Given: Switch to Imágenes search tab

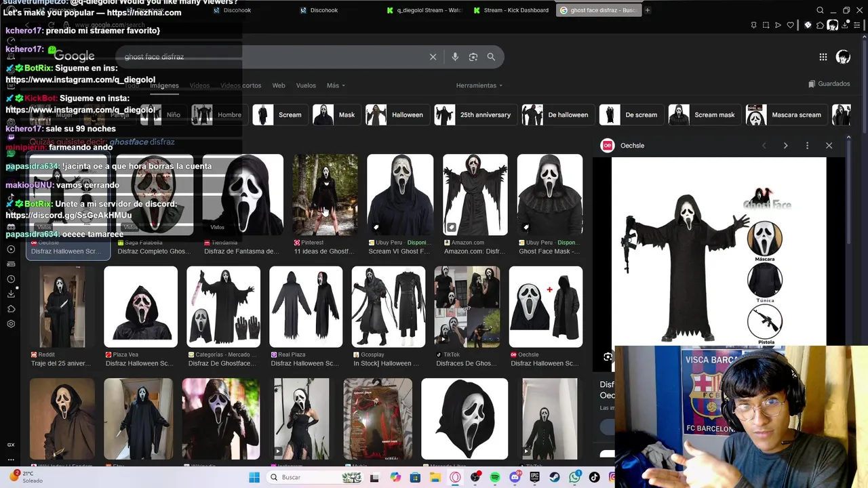Looking at the screenshot, I should click(164, 85).
